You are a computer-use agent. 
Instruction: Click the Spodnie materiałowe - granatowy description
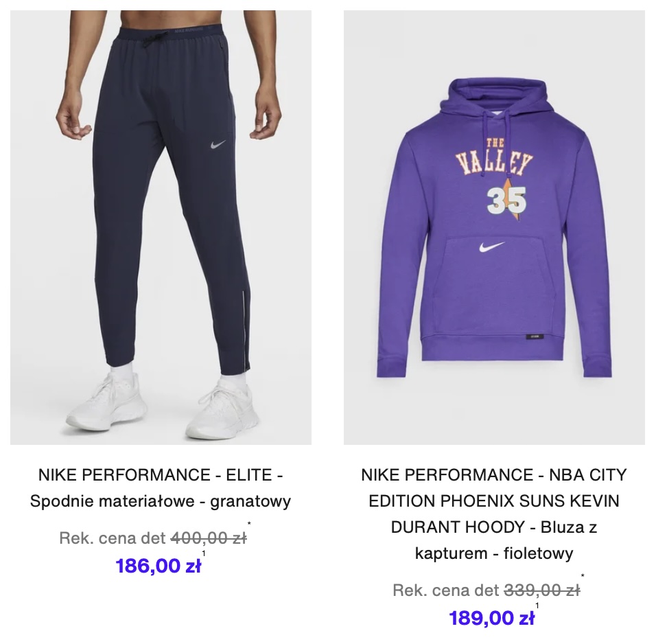(x=161, y=501)
